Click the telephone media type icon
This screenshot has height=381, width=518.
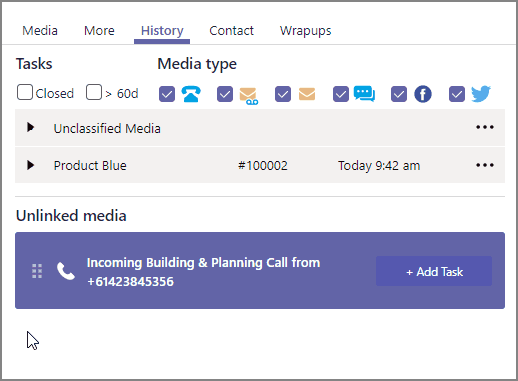[x=191, y=94]
